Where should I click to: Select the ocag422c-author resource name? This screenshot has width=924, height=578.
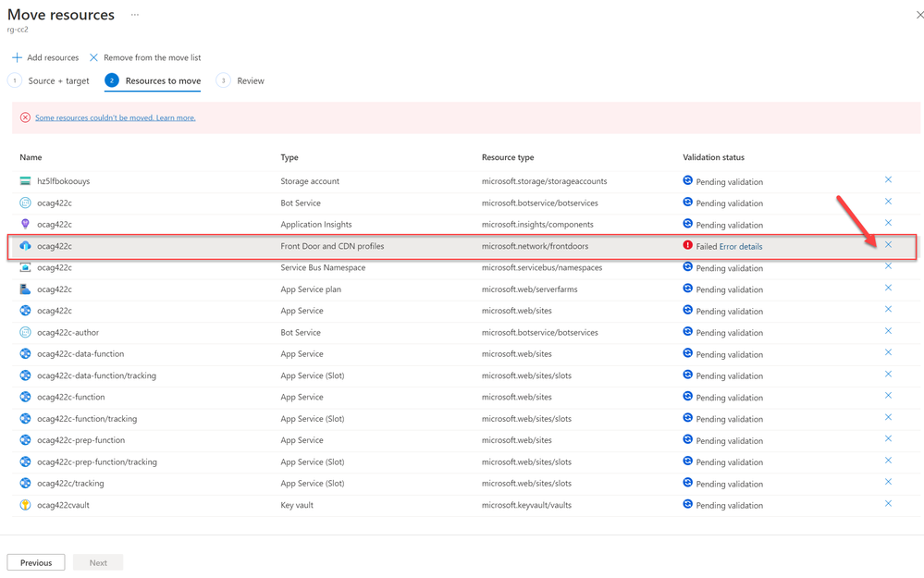coord(68,332)
